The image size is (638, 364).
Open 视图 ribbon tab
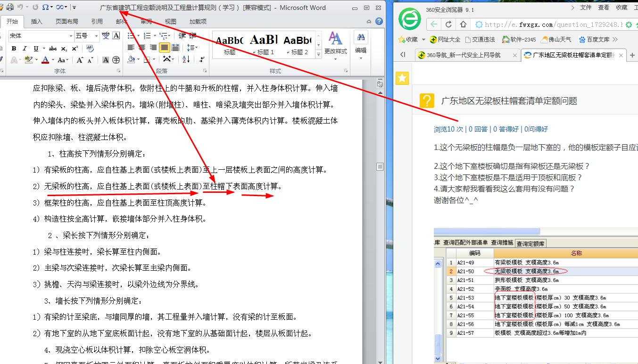pyautogui.click(x=170, y=21)
